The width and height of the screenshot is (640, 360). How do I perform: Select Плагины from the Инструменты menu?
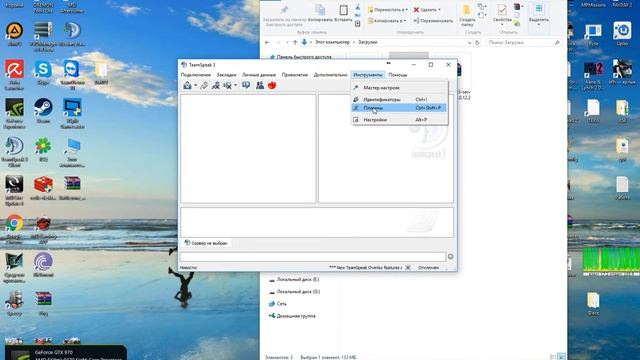pyautogui.click(x=400, y=108)
